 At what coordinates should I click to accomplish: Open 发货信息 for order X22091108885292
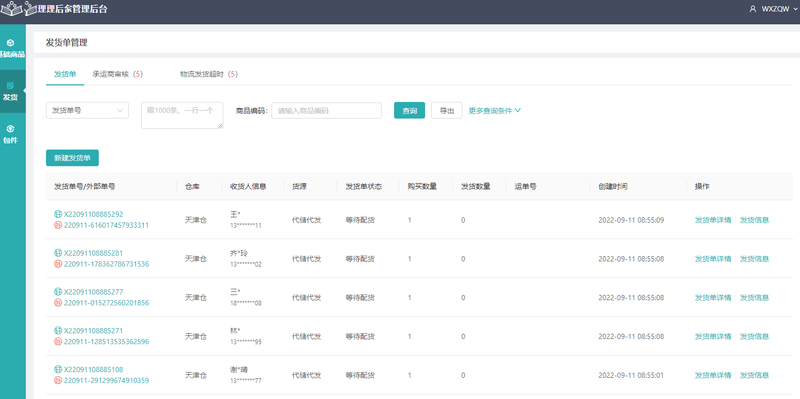754,220
